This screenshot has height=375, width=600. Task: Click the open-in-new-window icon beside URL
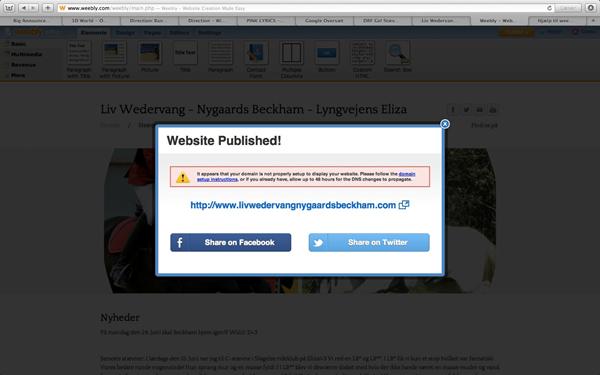[404, 205]
